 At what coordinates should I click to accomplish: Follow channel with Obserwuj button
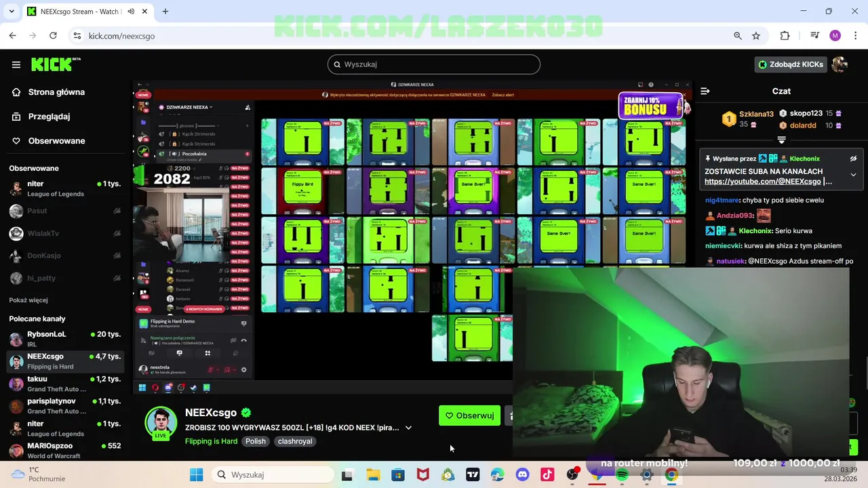(469, 415)
